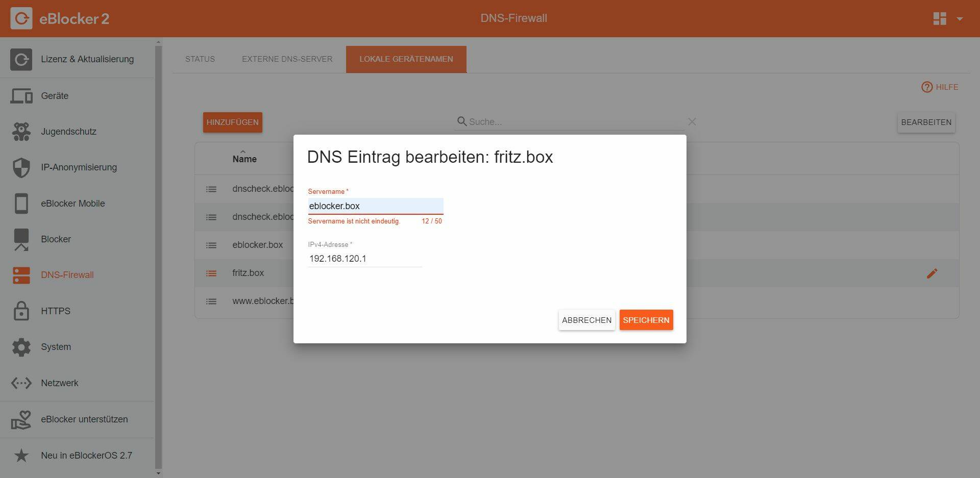The image size is (980, 478).
Task: Open Netzwerk menu entry label
Action: 60,383
